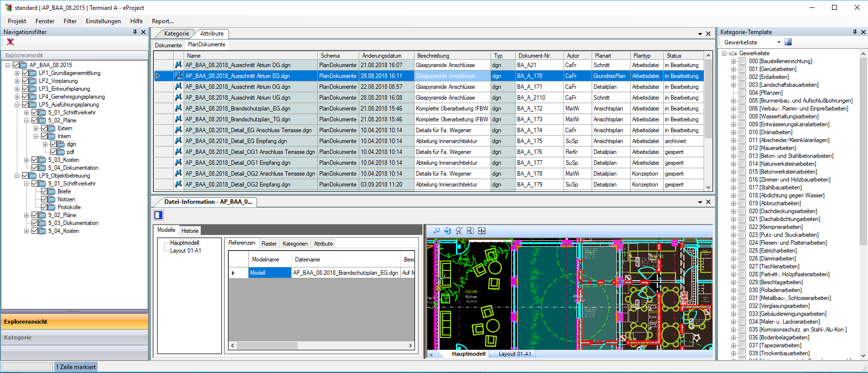
Task: Click the eProject app icon in title bar
Action: (8, 7)
